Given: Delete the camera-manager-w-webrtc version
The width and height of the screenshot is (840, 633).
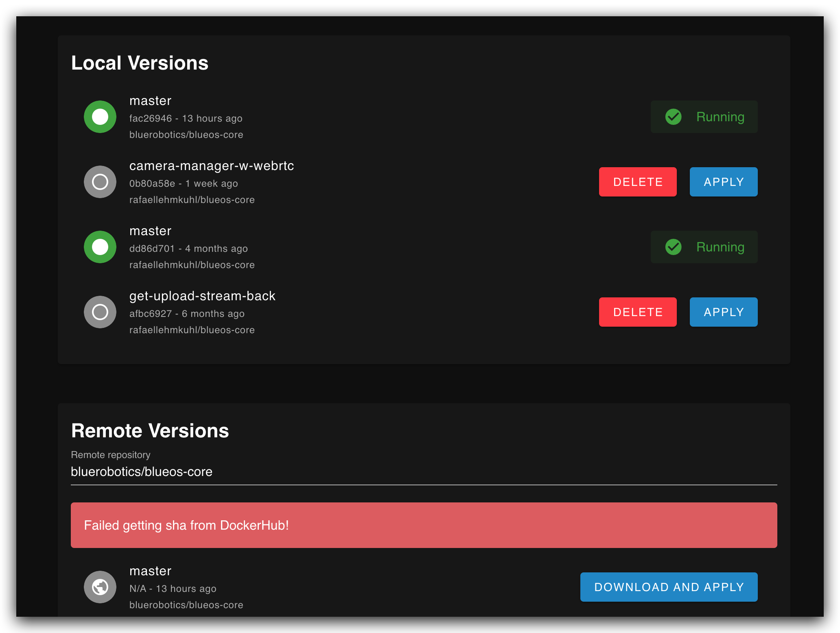Looking at the screenshot, I should (x=637, y=182).
